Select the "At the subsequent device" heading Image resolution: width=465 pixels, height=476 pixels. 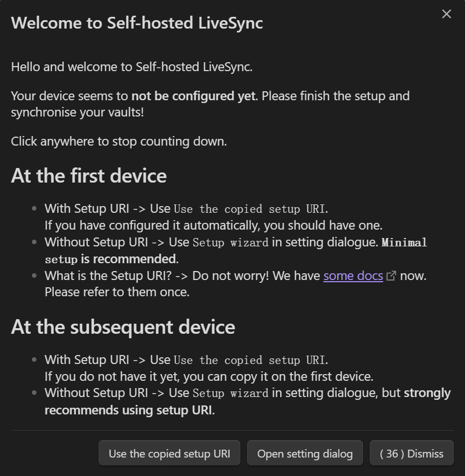click(123, 326)
